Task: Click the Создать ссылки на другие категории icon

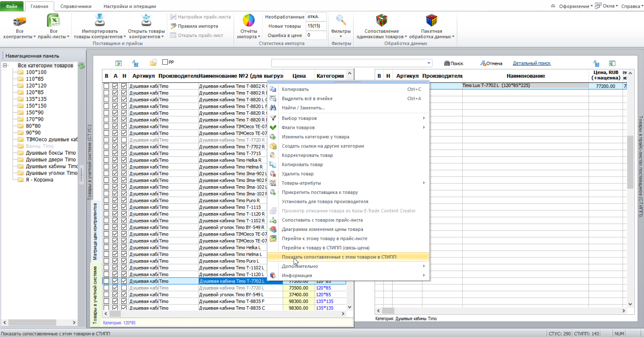Action: 273,146
